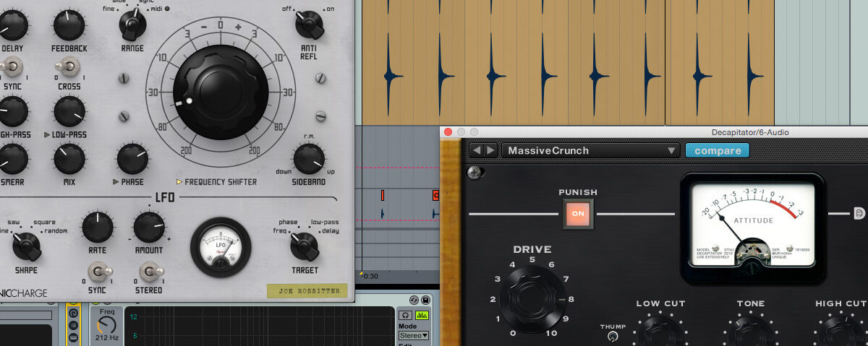Click the save preset disk icon
This screenshot has height=346, width=868.
(426, 300)
